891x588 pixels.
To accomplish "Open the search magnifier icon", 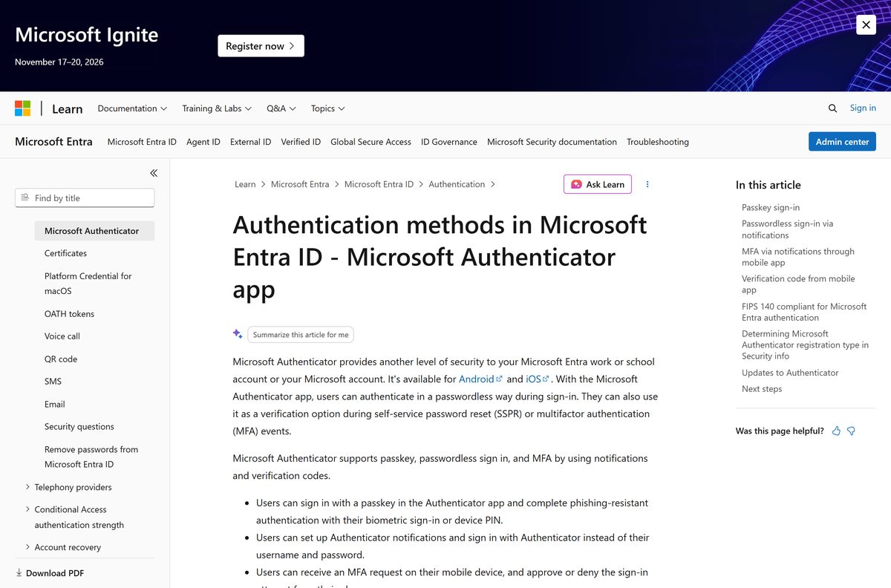I will pyautogui.click(x=832, y=108).
